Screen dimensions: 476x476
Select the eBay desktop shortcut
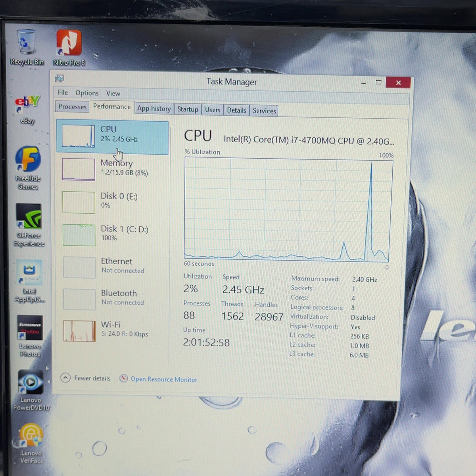(x=27, y=110)
